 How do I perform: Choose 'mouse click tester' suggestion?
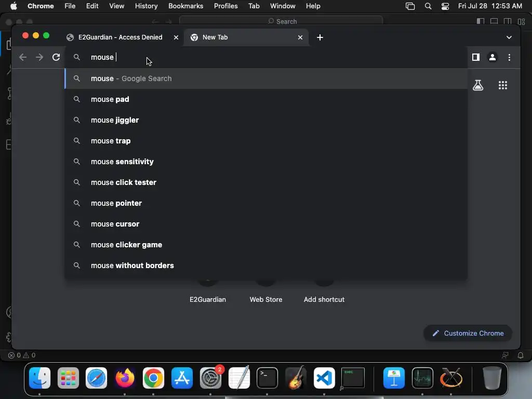(266, 182)
